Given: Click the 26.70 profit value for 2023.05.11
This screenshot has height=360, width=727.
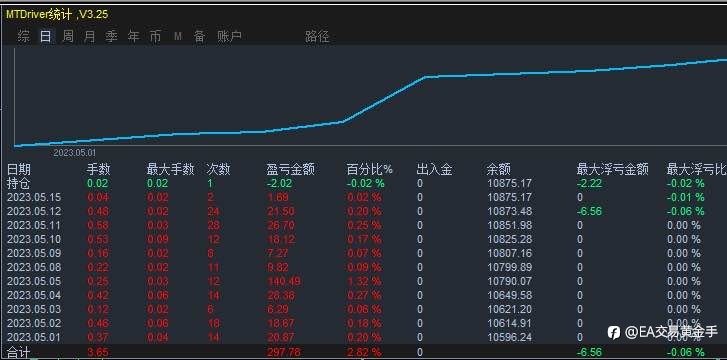Looking at the screenshot, I should pyautogui.click(x=281, y=225).
